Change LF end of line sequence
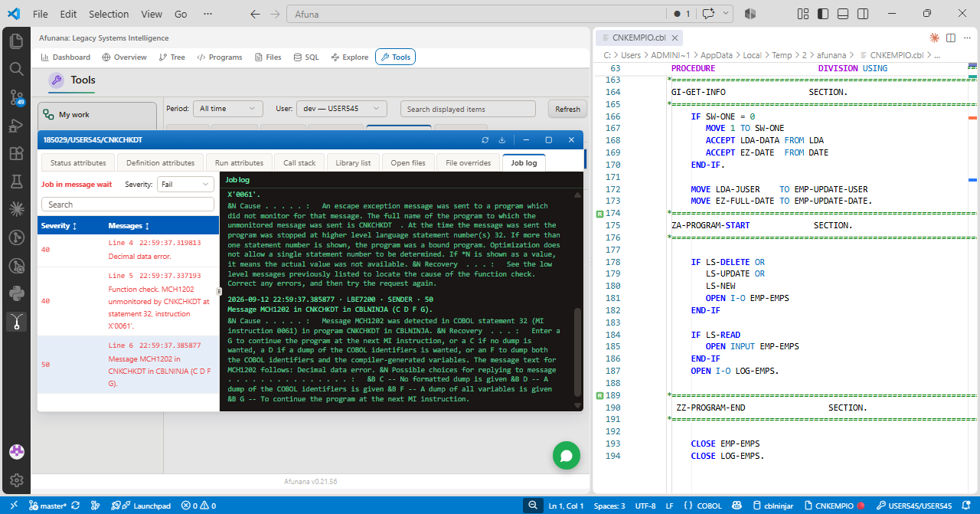Screen dimensions: 980x514 669,506
